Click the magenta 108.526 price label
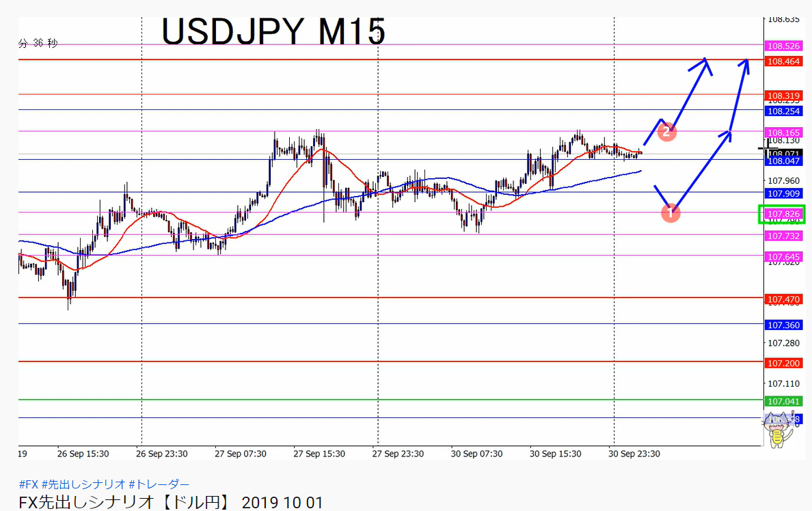Screen dimensions: 812x511 [x=783, y=46]
